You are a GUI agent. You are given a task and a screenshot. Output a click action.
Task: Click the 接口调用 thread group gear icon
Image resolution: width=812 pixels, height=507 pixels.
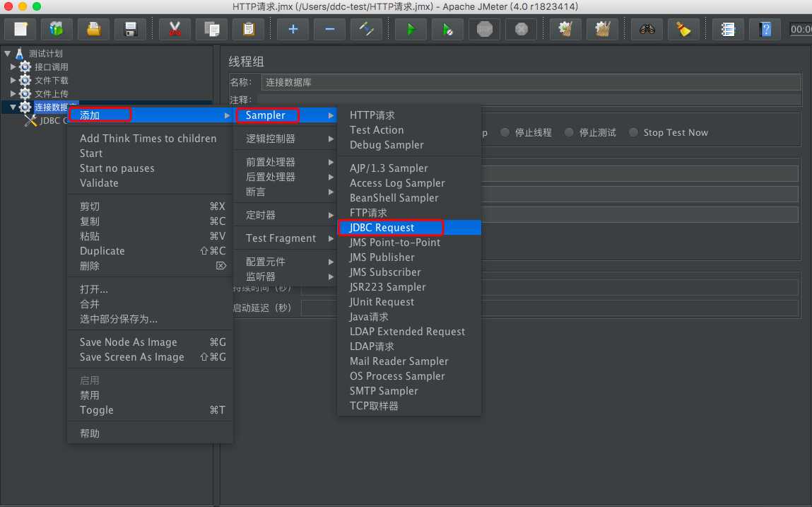pos(25,67)
